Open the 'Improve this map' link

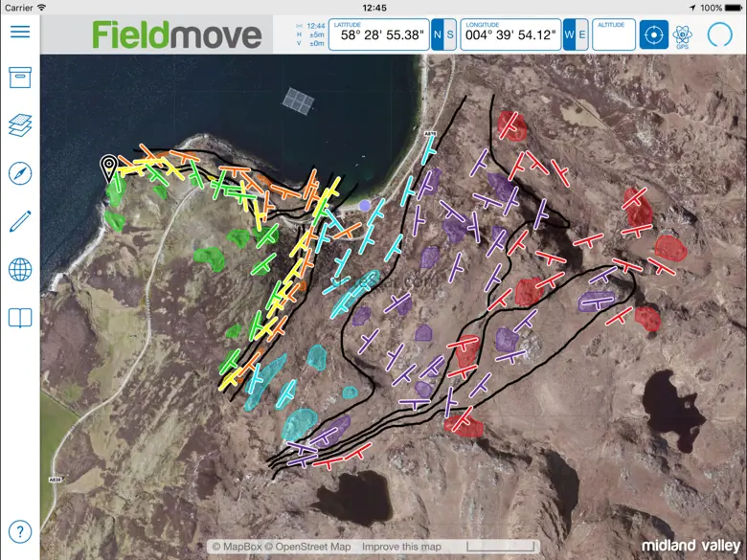tap(402, 547)
